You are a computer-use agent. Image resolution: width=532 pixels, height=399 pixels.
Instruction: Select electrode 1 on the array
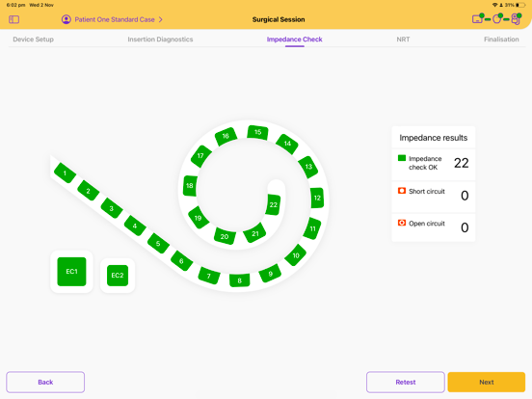[x=65, y=173]
